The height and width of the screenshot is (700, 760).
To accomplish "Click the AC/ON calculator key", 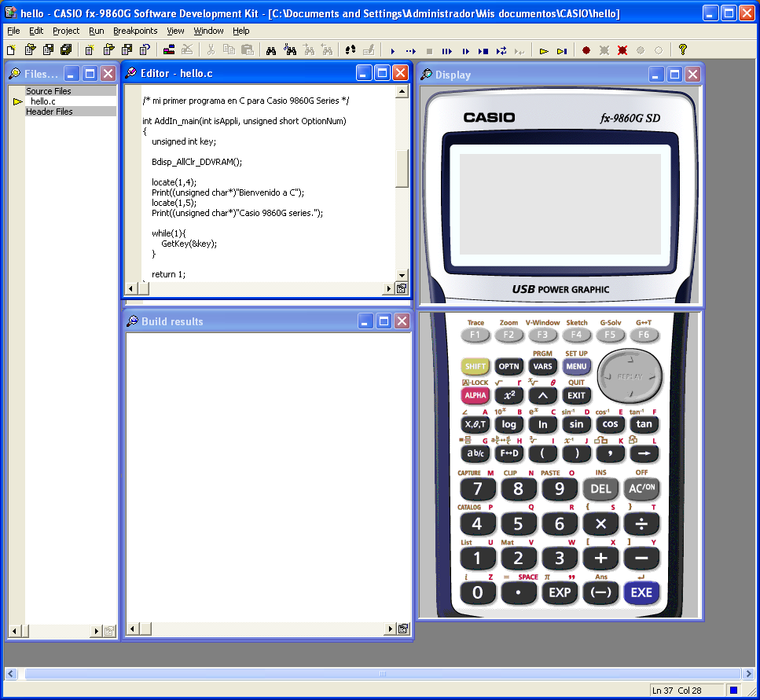I will [641, 489].
